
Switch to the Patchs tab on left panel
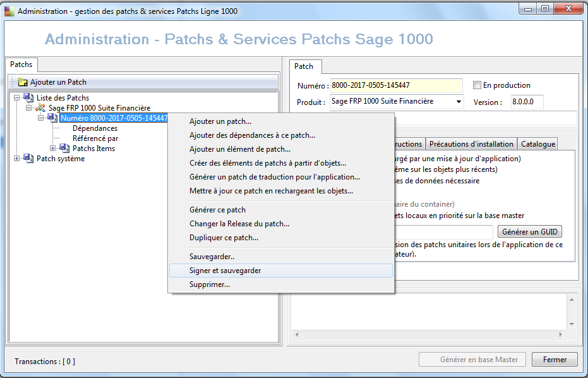[21, 64]
